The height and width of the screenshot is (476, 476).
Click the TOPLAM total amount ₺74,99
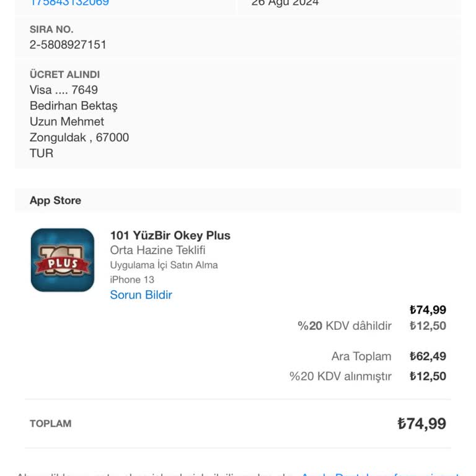coord(421,424)
